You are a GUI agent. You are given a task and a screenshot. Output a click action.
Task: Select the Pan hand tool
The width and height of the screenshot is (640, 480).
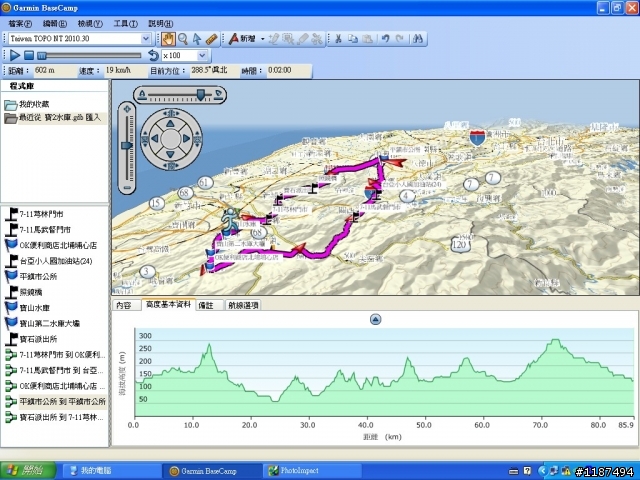pyautogui.click(x=168, y=39)
